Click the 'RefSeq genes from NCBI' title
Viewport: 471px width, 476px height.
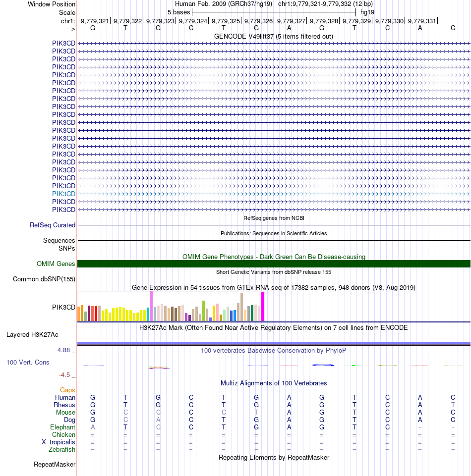pyautogui.click(x=274, y=218)
